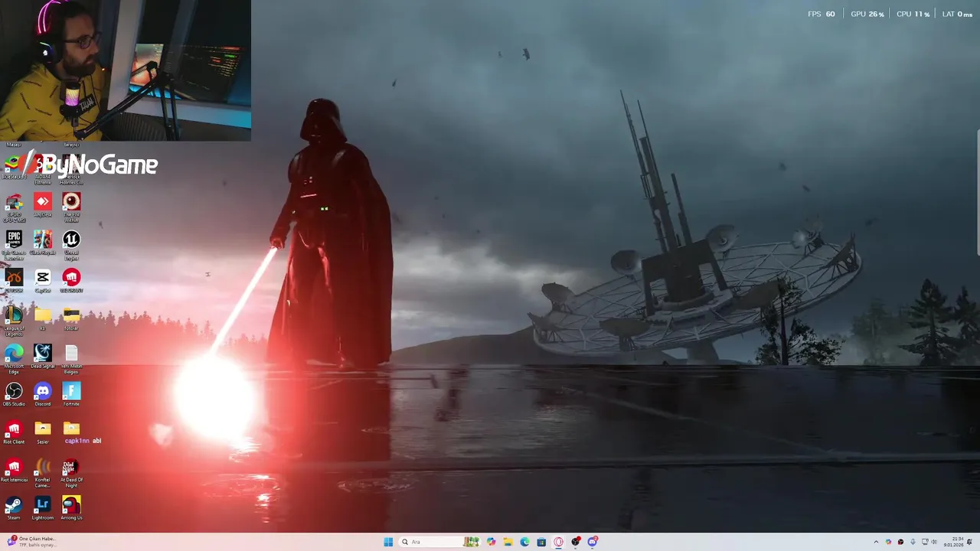This screenshot has height=551, width=980.
Task: Open the Sherlock Holmes game shortcut
Action: [x=71, y=170]
